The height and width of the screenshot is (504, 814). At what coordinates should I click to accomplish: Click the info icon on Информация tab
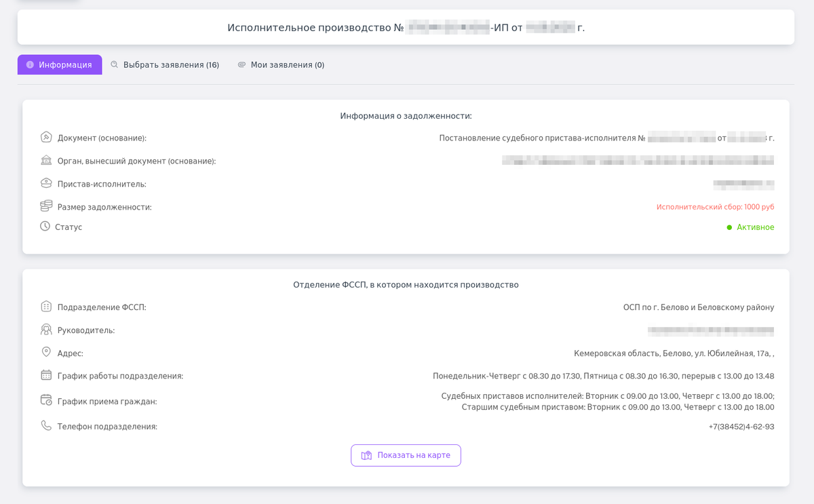pyautogui.click(x=30, y=64)
